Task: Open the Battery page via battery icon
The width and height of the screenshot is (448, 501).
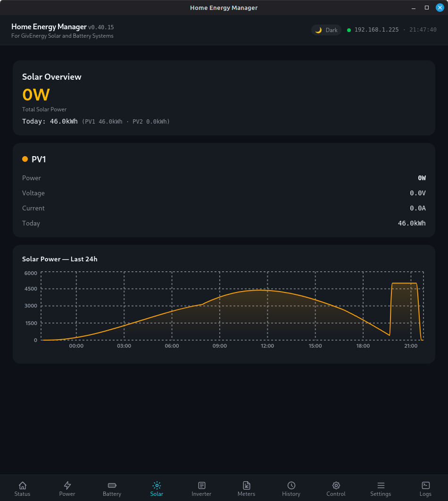Action: pyautogui.click(x=112, y=485)
